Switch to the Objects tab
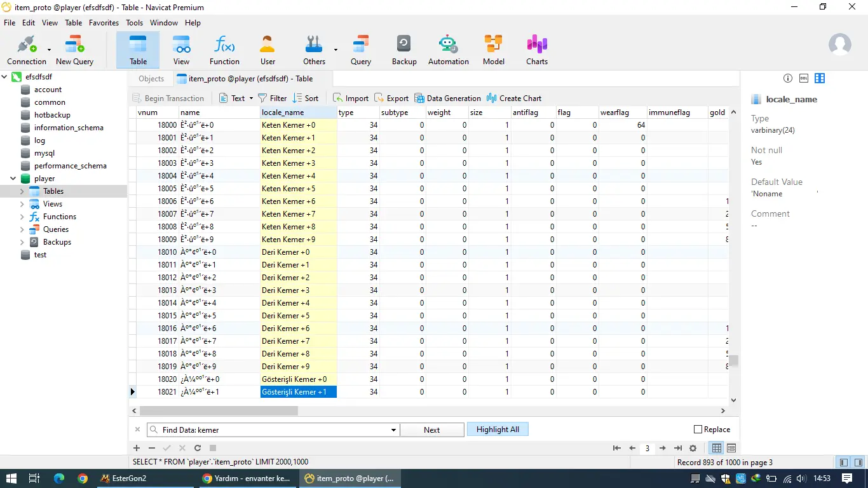Screen dimensions: 868x488 [151, 79]
